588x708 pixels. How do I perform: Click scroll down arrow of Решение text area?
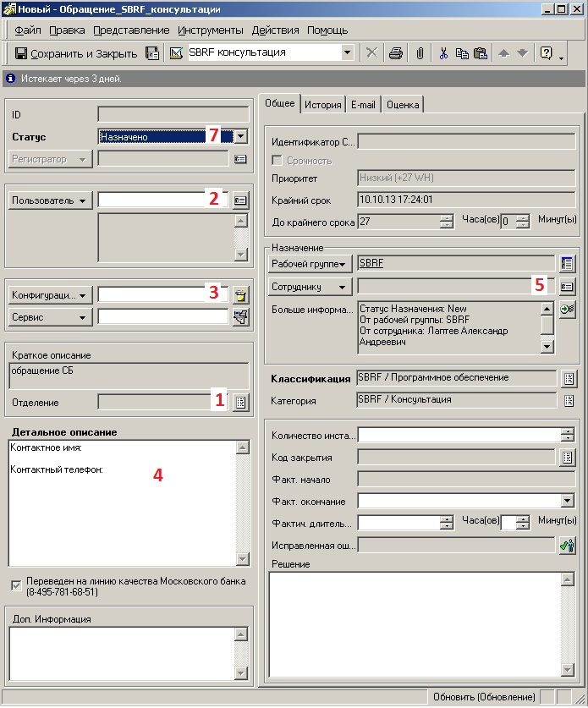pos(567,669)
